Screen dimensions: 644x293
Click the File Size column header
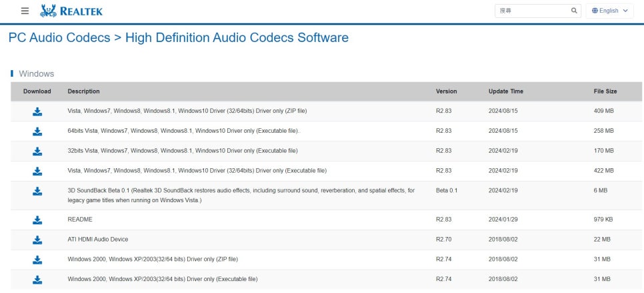click(x=605, y=91)
